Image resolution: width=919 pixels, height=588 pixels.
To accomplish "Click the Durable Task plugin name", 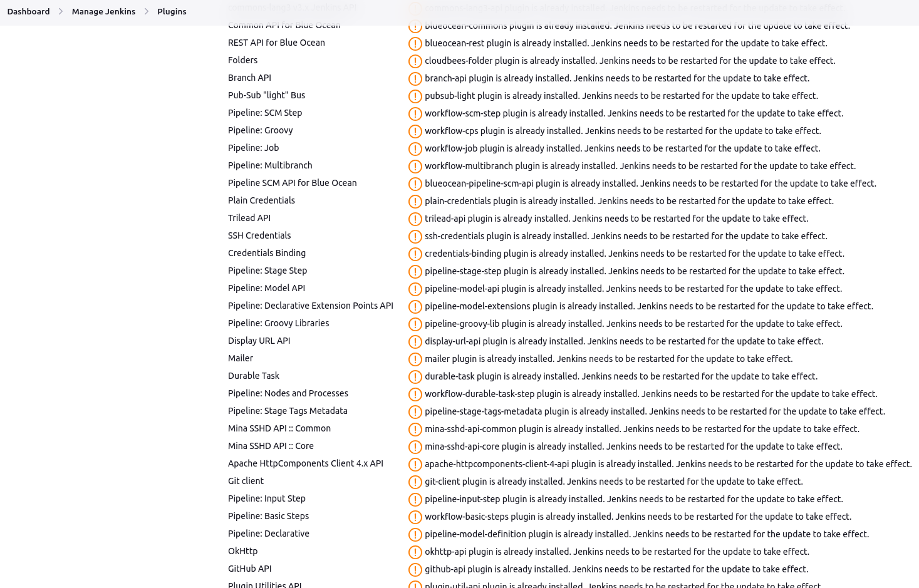I will (254, 376).
